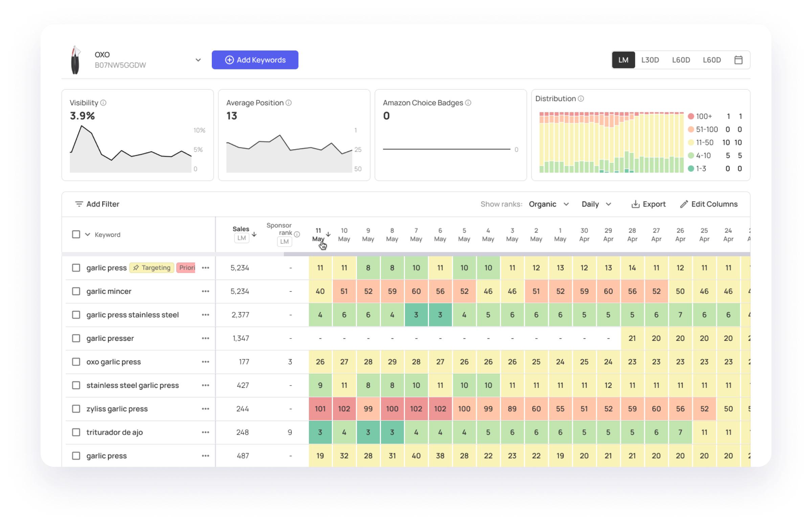Expand the Keyword selection chevron

pos(88,235)
